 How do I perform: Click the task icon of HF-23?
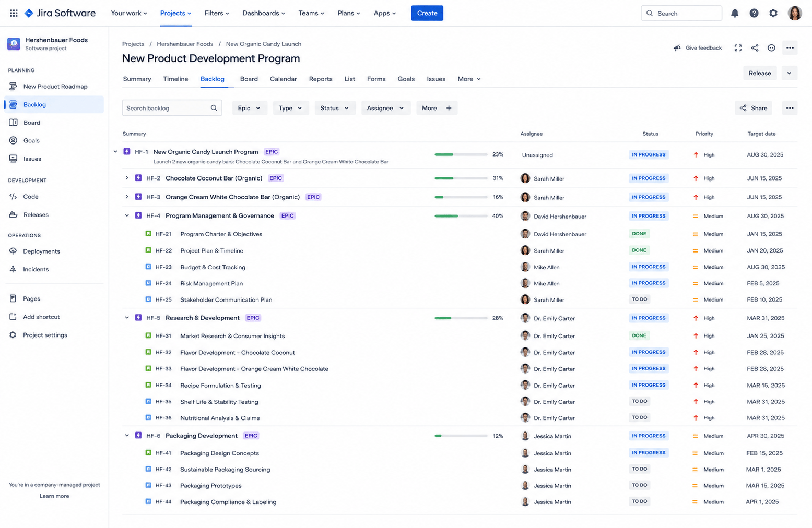148,267
